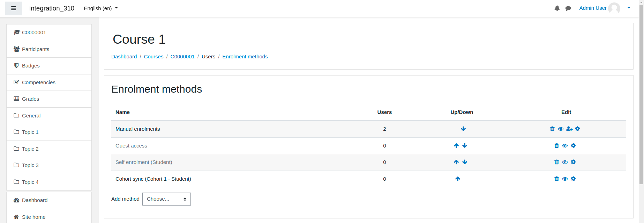
Task: Go to Topic 2 in sidebar
Action: click(x=49, y=149)
